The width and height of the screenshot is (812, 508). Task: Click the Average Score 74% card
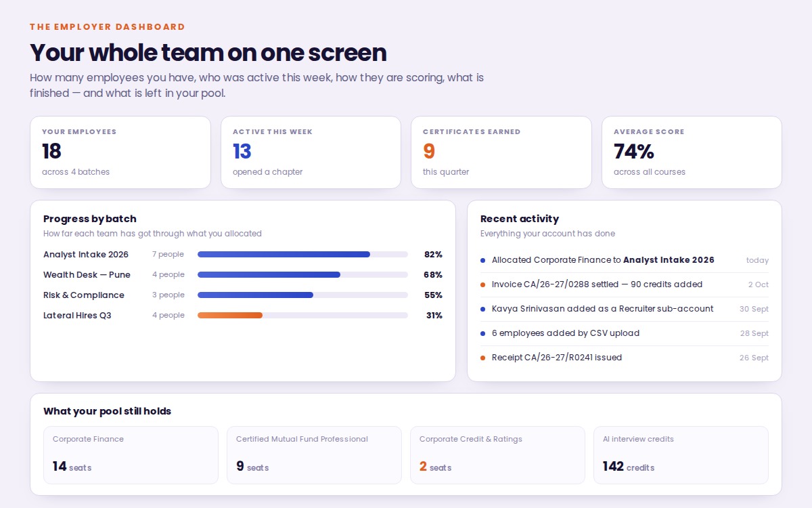692,152
